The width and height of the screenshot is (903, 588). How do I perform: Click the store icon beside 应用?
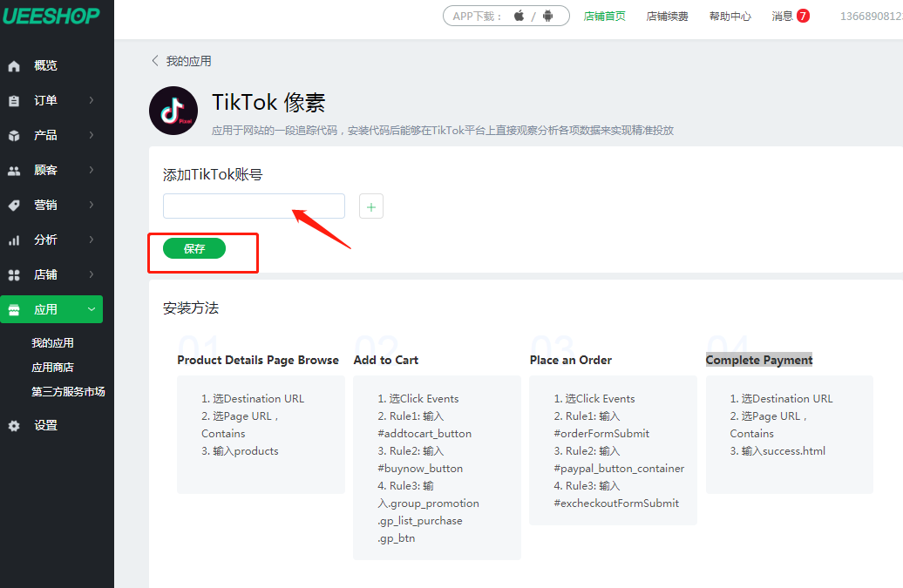[15, 310]
